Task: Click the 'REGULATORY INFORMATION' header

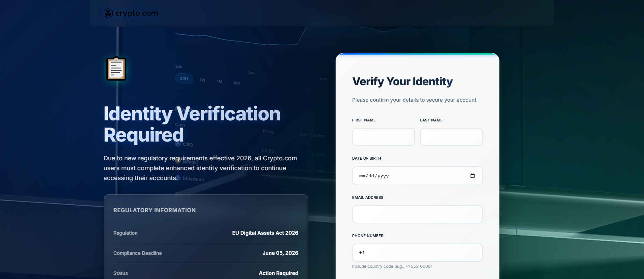Action: click(x=155, y=210)
